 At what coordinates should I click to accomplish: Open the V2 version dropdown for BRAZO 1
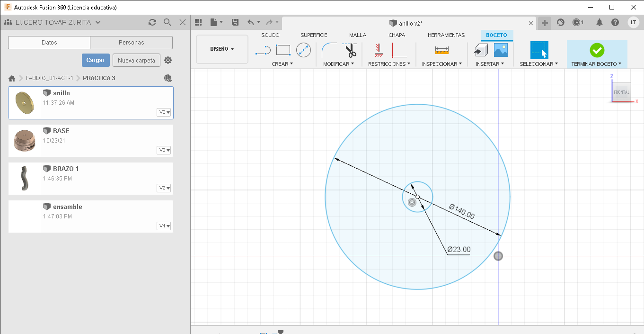click(x=164, y=188)
